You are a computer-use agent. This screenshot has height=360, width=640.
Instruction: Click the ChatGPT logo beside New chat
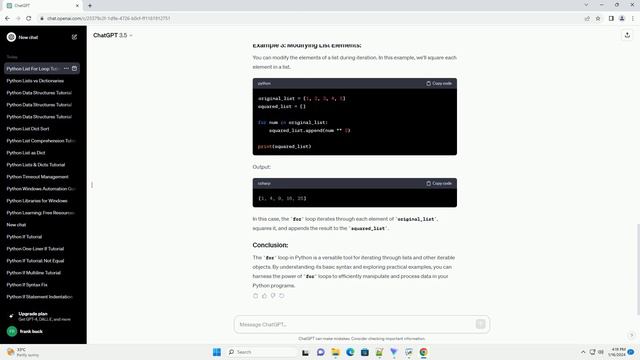click(11, 37)
